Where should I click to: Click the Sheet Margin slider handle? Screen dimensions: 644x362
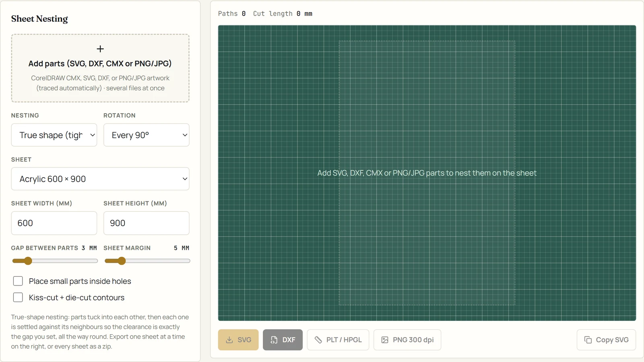122,261
